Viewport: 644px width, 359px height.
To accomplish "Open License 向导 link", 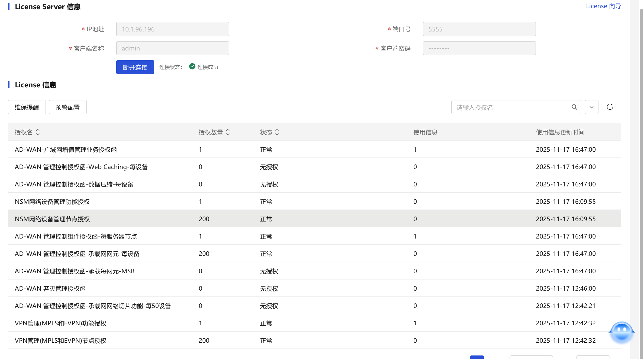I will tap(603, 6).
